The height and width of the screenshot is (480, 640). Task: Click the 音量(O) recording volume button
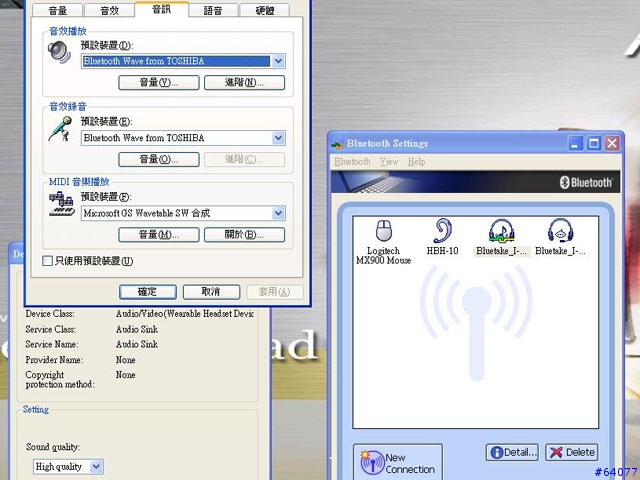(x=159, y=160)
